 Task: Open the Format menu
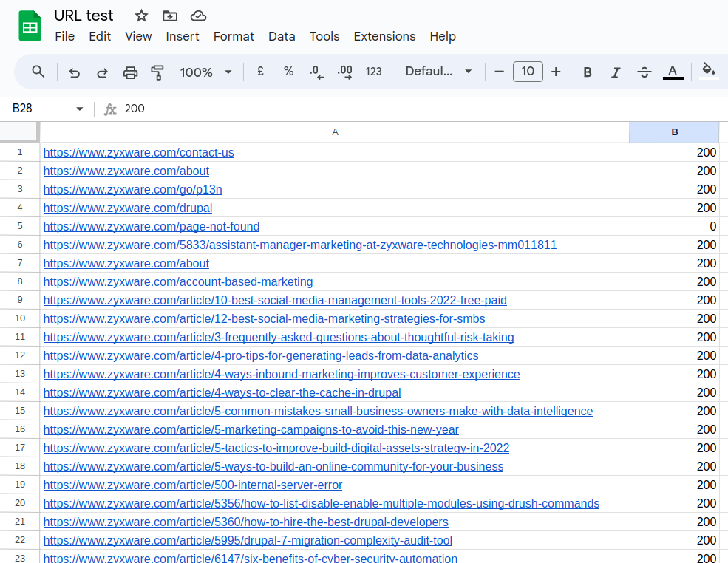[234, 36]
